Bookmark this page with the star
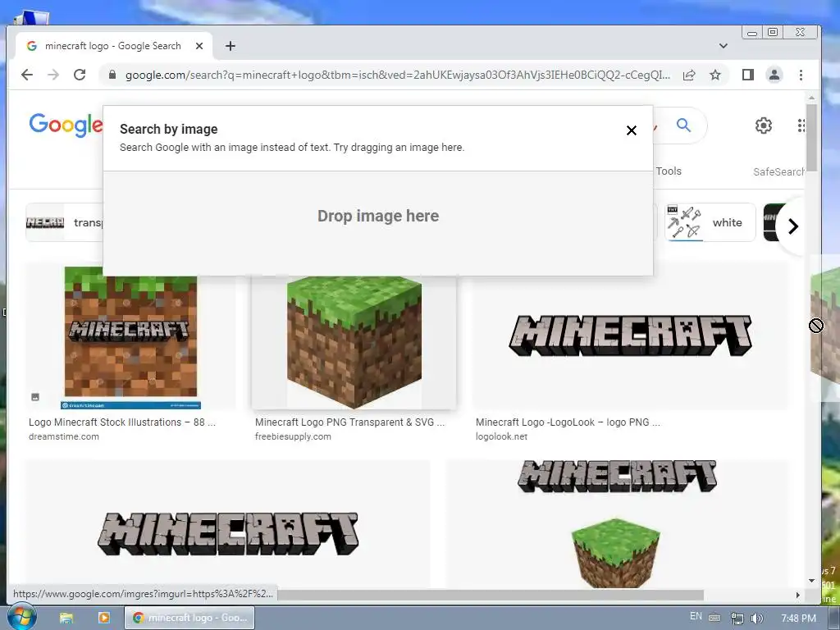Screen dimensions: 840x630 (715, 75)
